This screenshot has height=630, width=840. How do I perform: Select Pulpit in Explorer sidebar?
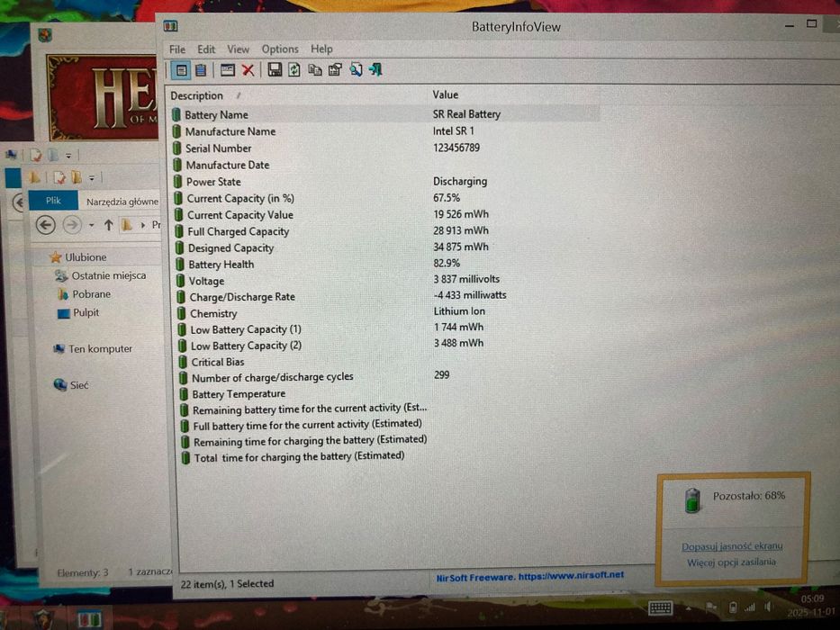[78, 313]
